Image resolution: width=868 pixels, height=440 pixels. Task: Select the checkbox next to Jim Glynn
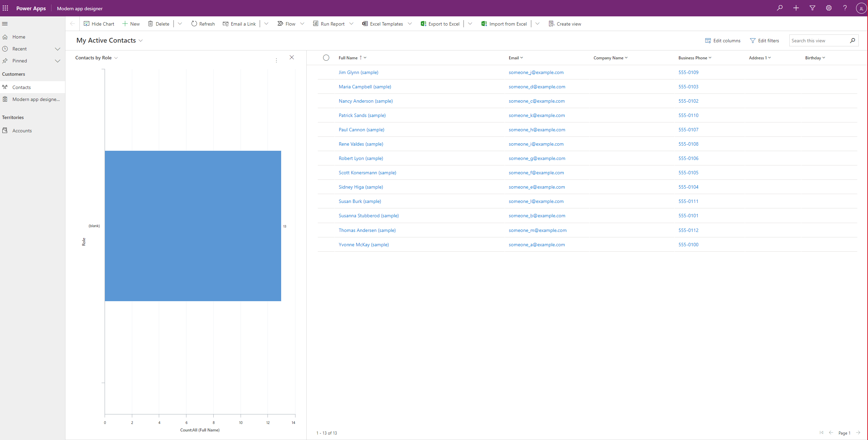click(x=325, y=72)
